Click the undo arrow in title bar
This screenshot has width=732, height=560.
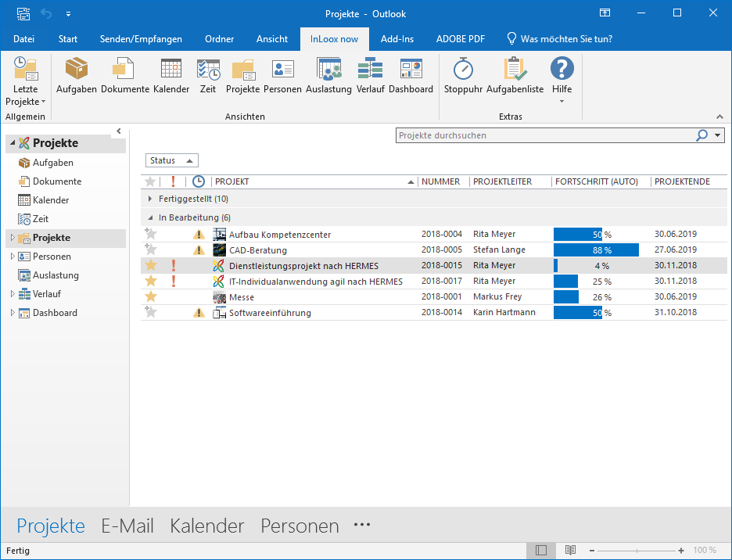[46, 13]
